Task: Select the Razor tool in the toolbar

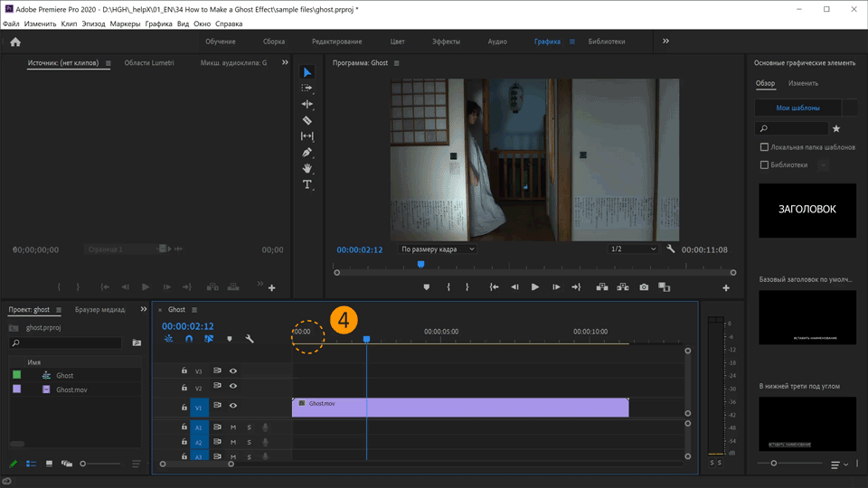Action: click(307, 120)
